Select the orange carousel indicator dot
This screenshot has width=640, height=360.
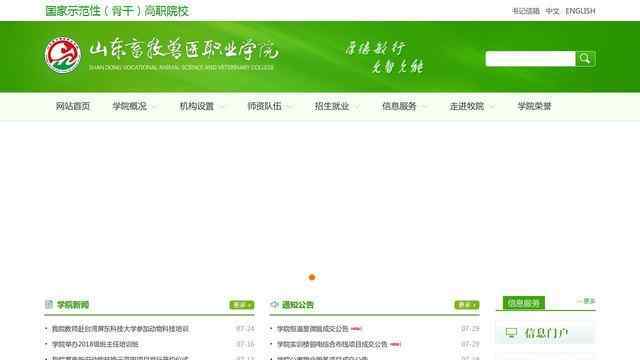point(312,278)
